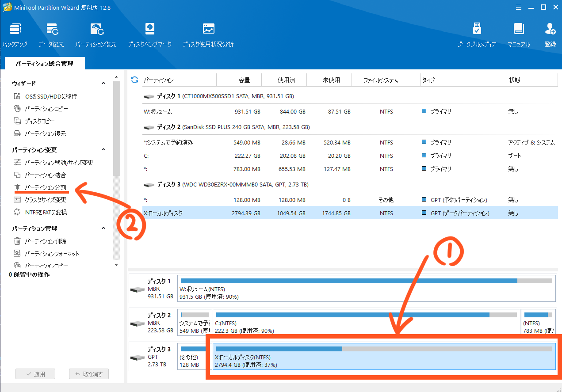The image size is (562, 392).
Task: Sort by the 容量 column header
Action: (244, 80)
